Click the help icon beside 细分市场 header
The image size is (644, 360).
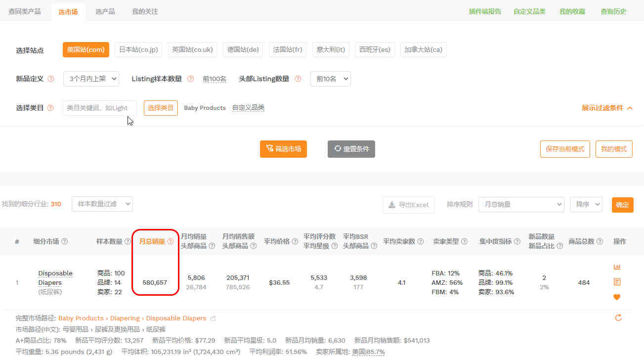64,241
